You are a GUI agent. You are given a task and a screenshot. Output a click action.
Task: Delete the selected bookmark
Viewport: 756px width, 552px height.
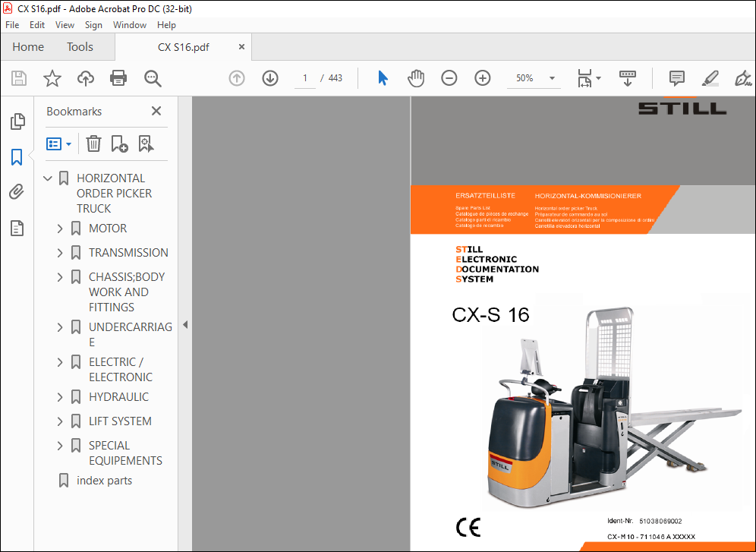click(93, 144)
